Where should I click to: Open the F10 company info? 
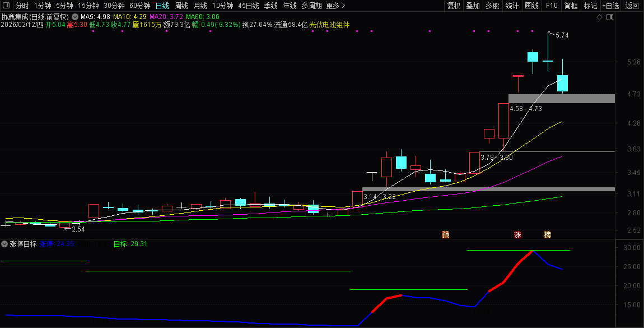tap(552, 6)
